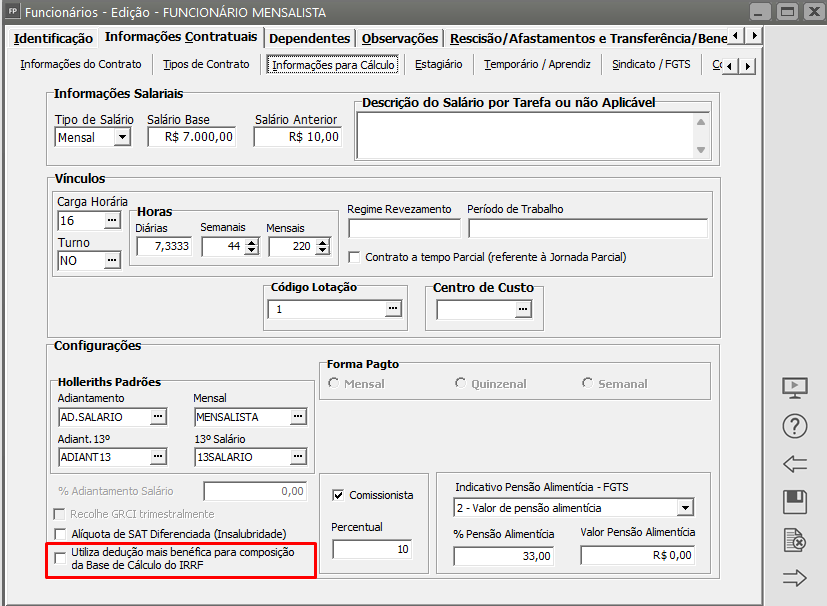This screenshot has height=606, width=827.
Task: Open the Tipo de Salário dropdown
Action: tap(122, 137)
